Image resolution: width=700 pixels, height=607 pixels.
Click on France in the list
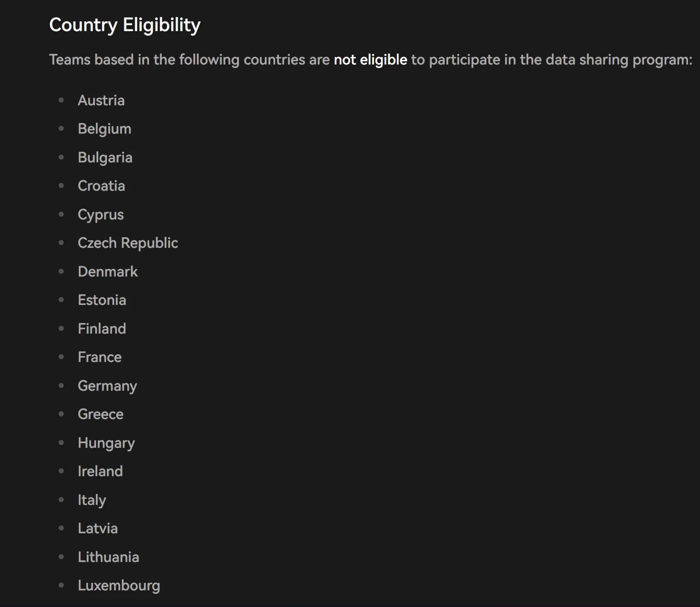pos(100,357)
